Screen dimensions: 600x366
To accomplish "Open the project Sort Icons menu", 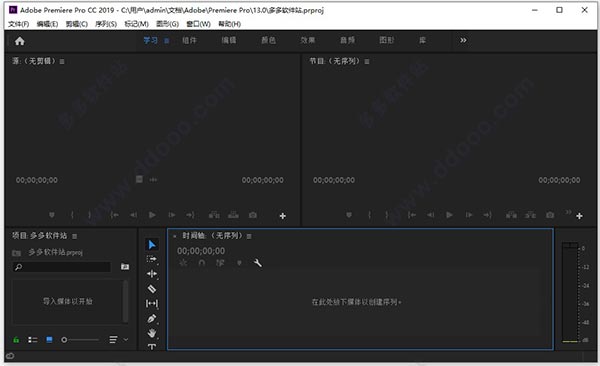I will click(113, 340).
